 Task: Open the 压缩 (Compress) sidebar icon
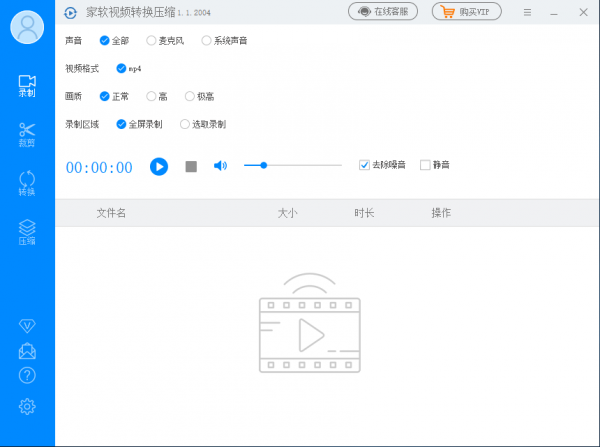pyautogui.click(x=27, y=232)
